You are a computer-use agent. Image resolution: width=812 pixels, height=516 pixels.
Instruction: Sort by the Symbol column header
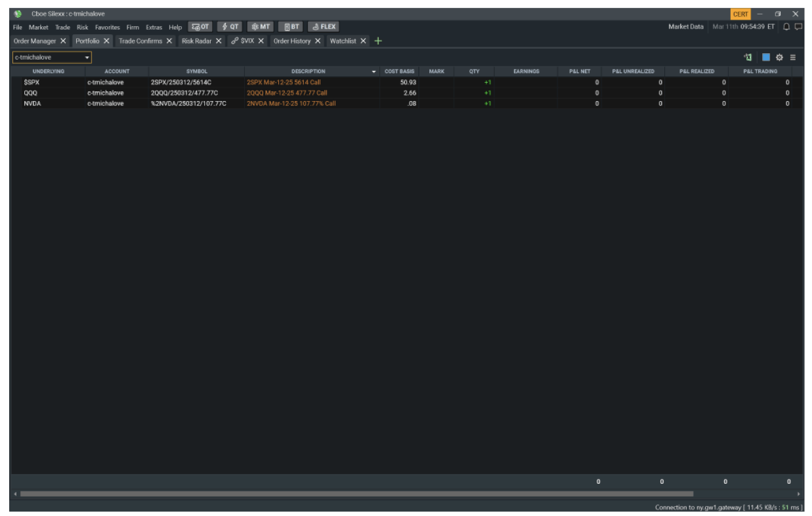coord(197,72)
